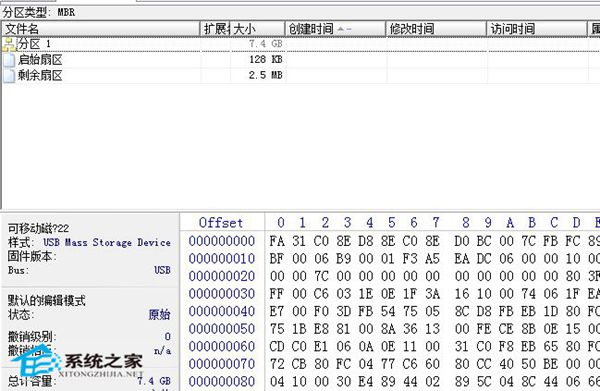
Task: Select byte 54 in row 000000040
Action: 388,311
